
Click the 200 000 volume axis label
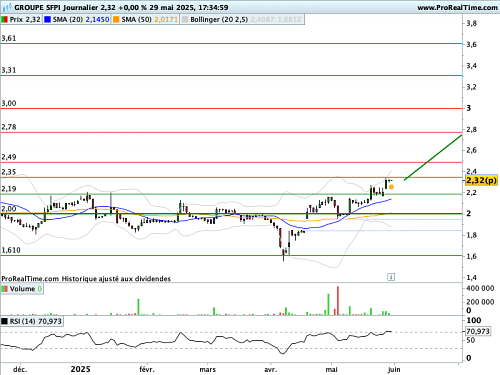click(480, 302)
